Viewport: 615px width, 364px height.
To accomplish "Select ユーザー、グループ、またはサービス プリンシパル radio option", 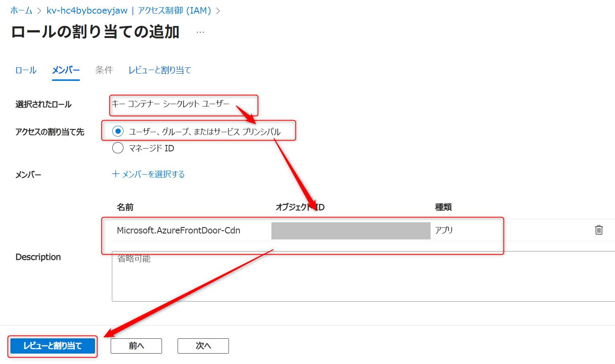I will pyautogui.click(x=118, y=131).
